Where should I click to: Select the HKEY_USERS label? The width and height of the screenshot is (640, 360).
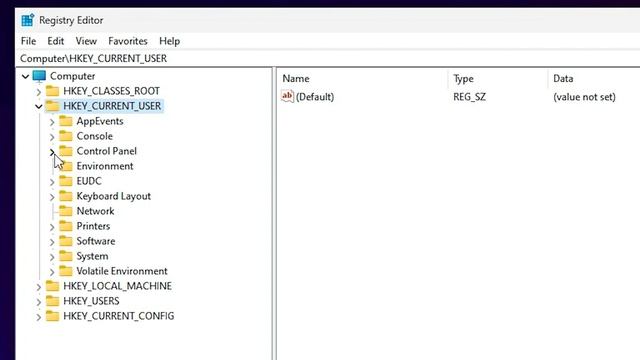pyautogui.click(x=91, y=301)
